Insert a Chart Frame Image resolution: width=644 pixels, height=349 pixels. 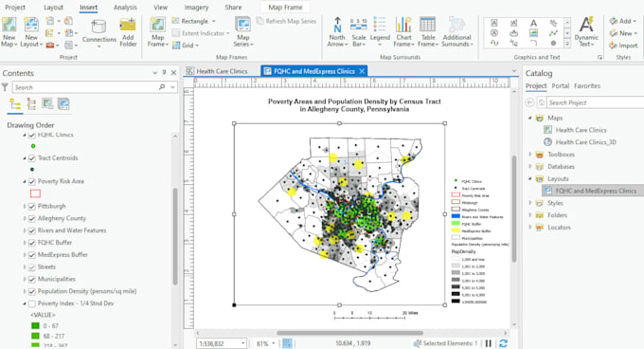pos(403,32)
